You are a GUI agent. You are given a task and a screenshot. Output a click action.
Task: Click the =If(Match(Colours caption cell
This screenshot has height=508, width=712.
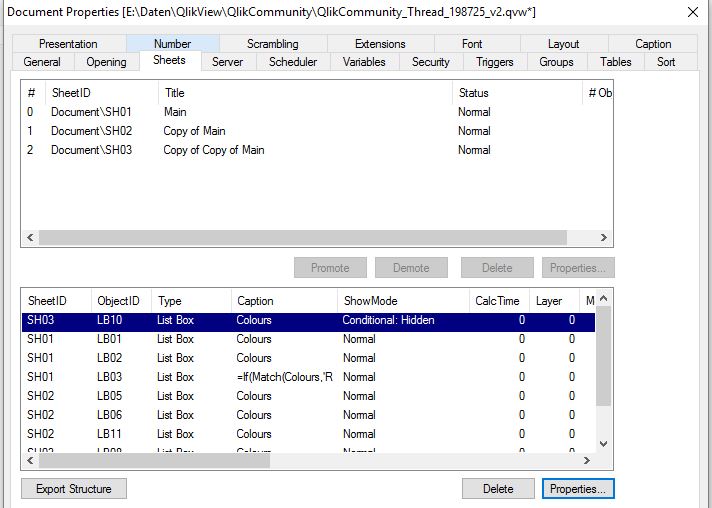(285, 377)
